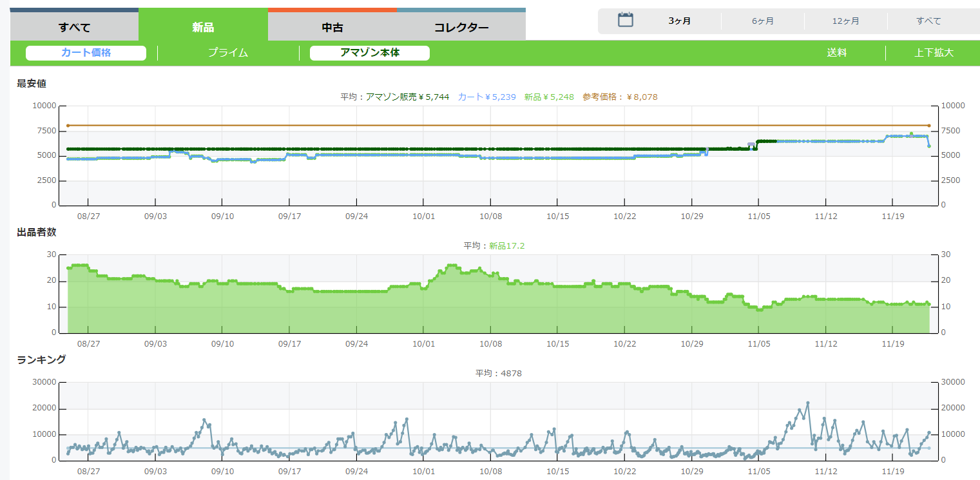The height and width of the screenshot is (480, 980).
Task: Enable the プライム filter
Action: pos(227,53)
